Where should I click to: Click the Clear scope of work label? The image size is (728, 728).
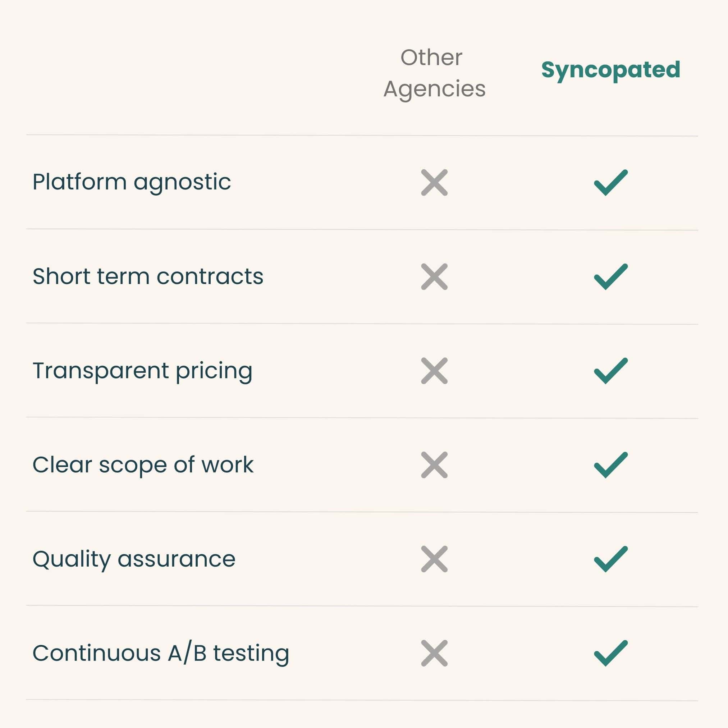point(143,465)
